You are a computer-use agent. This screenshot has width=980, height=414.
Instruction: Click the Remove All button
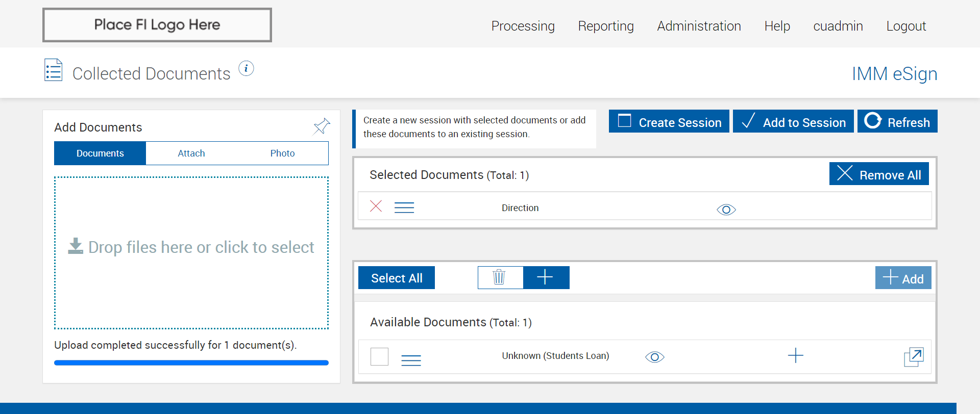point(878,174)
